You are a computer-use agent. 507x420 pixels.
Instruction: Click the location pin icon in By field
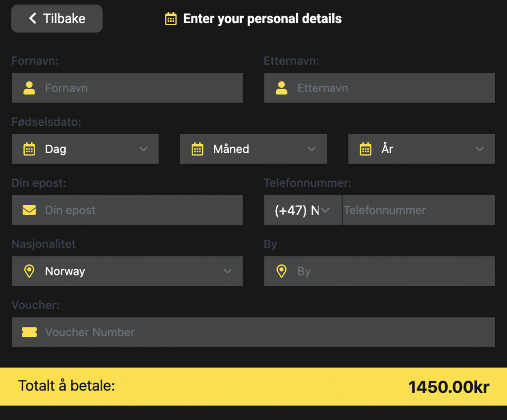point(282,271)
